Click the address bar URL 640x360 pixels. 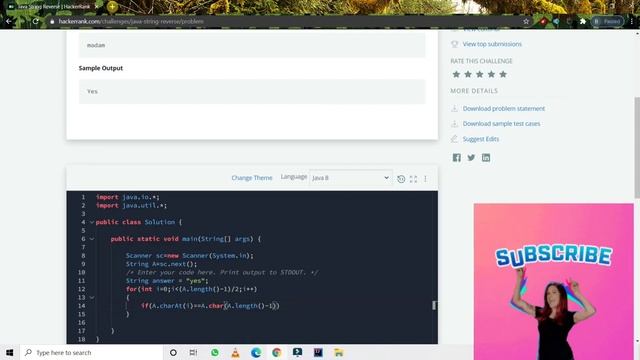pyautogui.click(x=131, y=21)
